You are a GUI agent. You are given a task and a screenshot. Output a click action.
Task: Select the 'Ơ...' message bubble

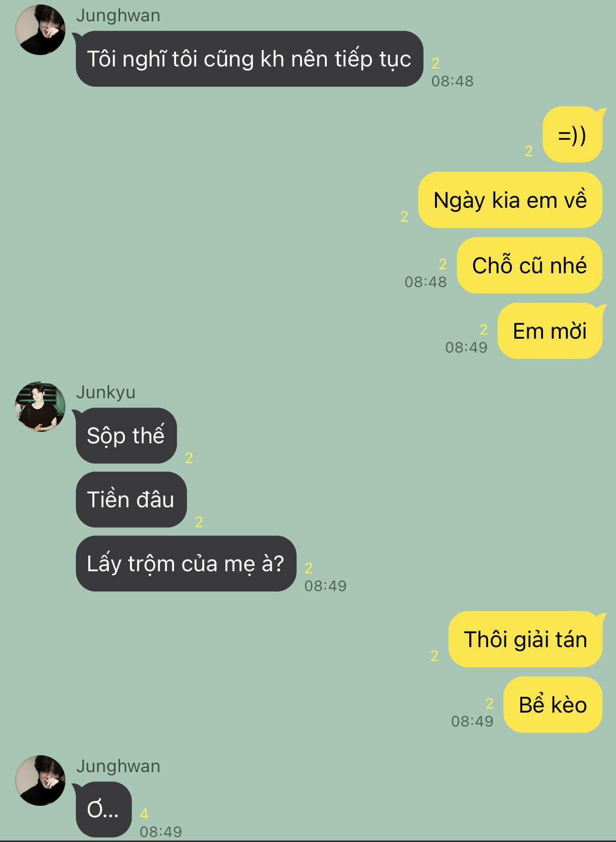point(103,809)
